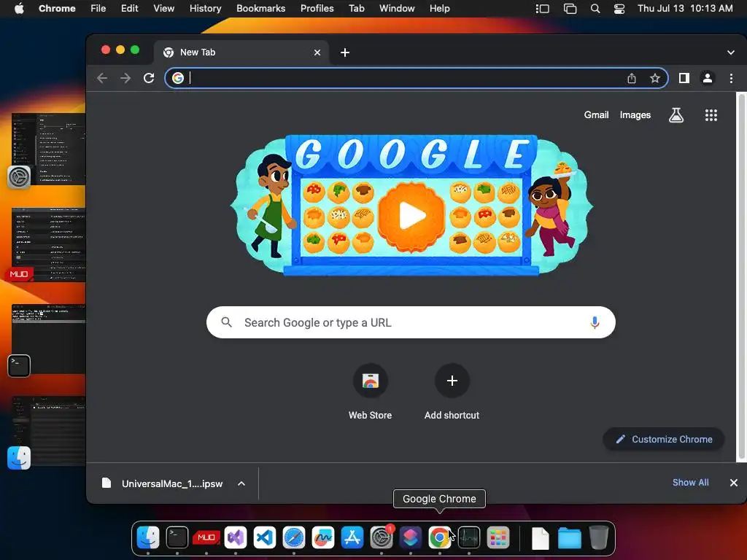Open Control Center in menu bar
The image size is (747, 560).
click(x=619, y=9)
